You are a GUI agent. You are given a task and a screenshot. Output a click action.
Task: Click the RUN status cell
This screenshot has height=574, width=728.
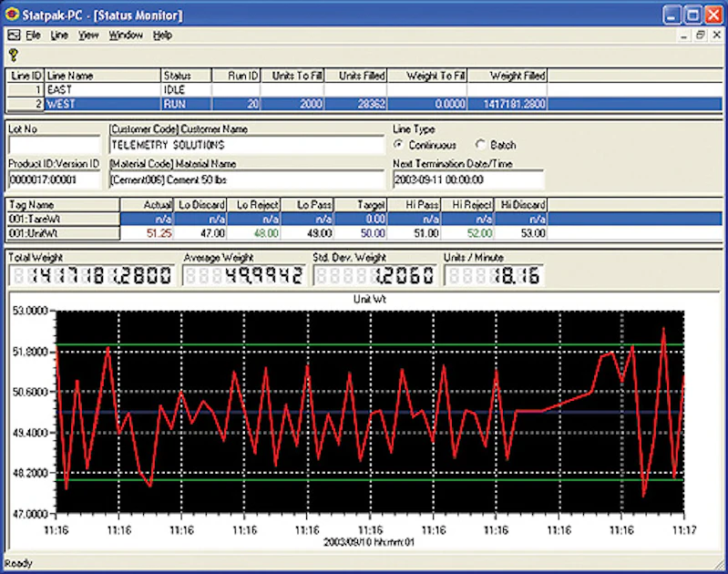[186, 104]
